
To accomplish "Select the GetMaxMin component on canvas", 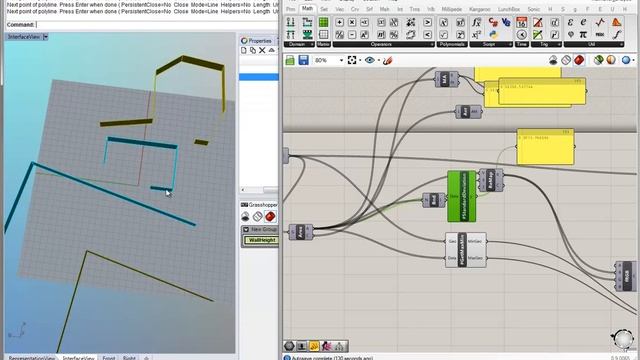I will click(x=466, y=250).
